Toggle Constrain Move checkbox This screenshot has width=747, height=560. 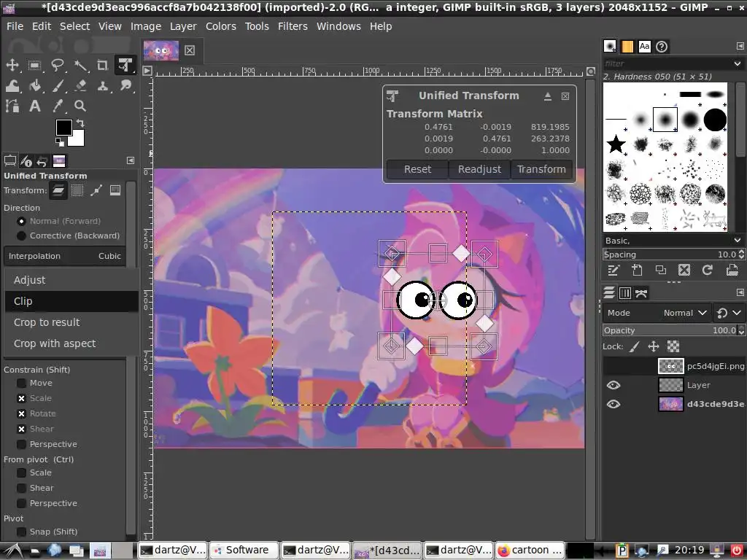coord(21,384)
